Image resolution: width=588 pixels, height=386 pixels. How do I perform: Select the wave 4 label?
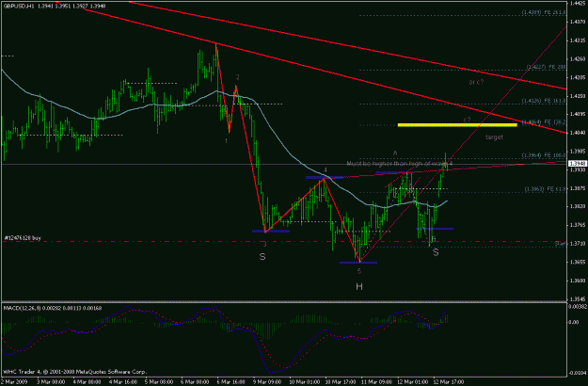[326, 169]
